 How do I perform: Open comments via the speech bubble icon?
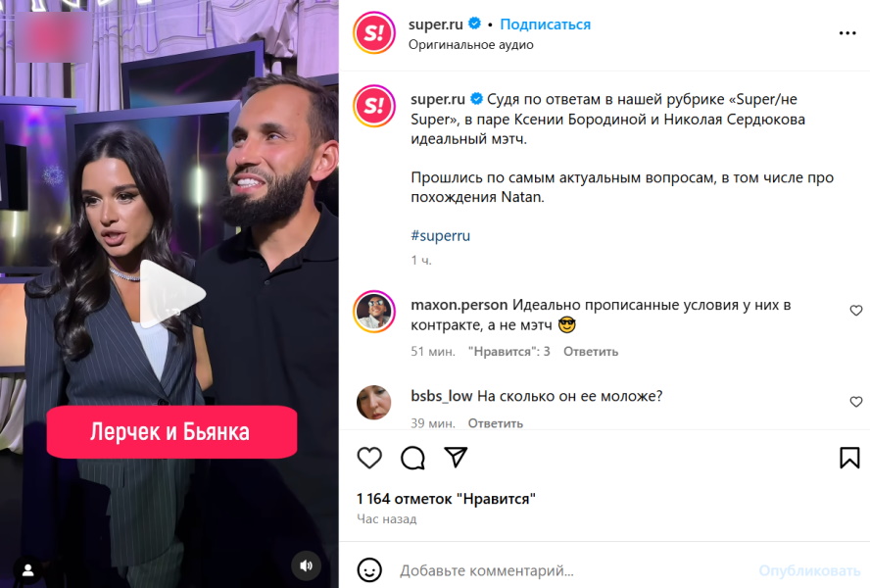[x=412, y=458]
